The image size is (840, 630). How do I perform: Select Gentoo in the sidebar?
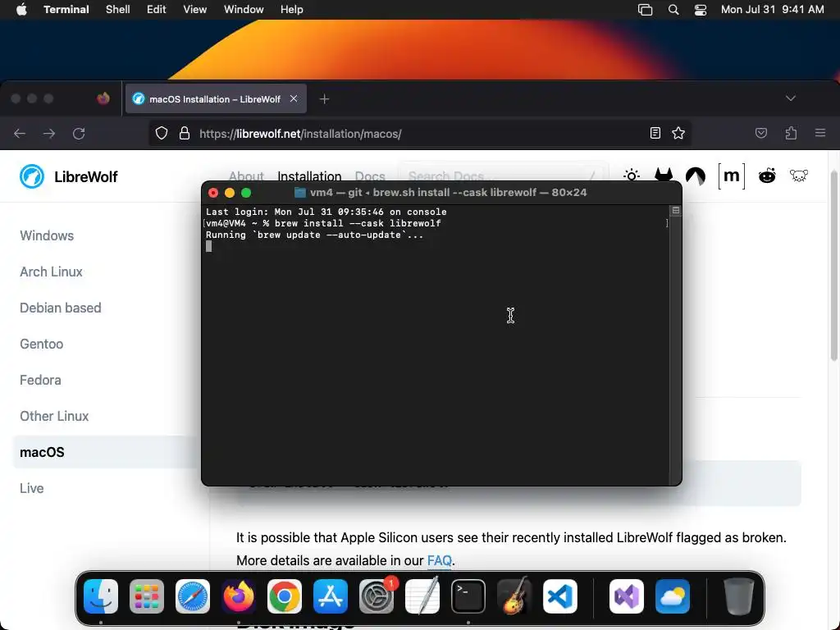tap(41, 344)
